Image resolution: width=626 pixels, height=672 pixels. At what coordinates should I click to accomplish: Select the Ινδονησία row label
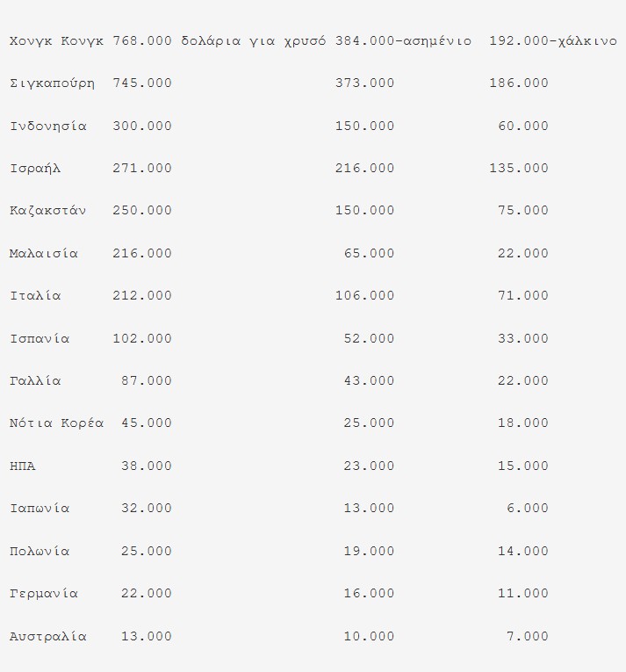[x=48, y=126]
